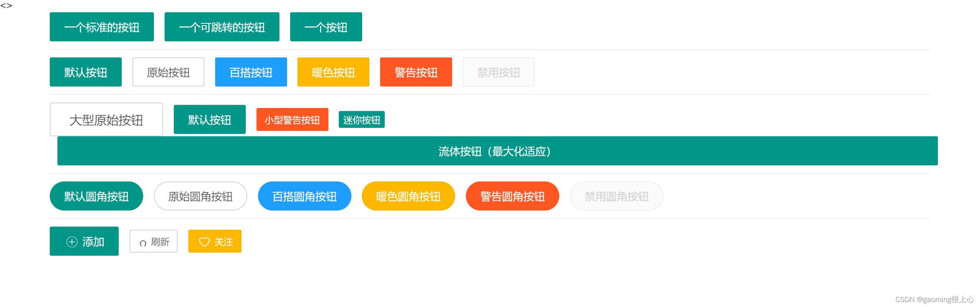Click the rounded orange 警告圆角按钮 button
Image resolution: width=980 pixels, height=307 pixels.
pyautogui.click(x=512, y=196)
